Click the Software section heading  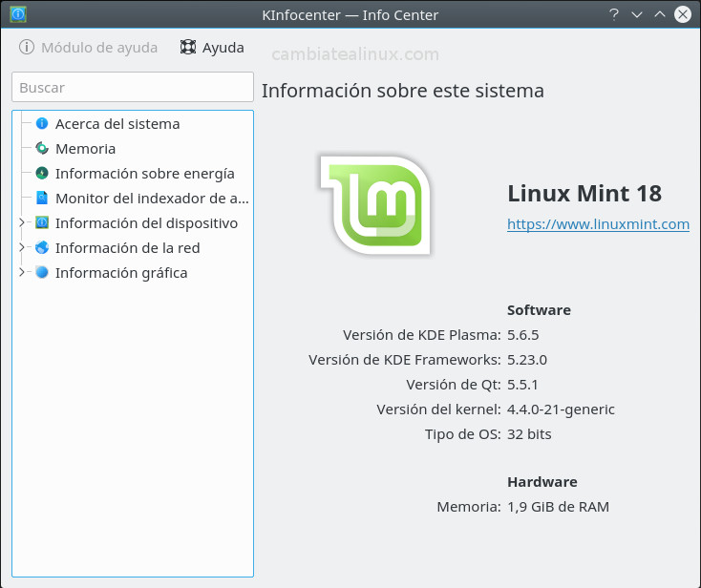539,310
